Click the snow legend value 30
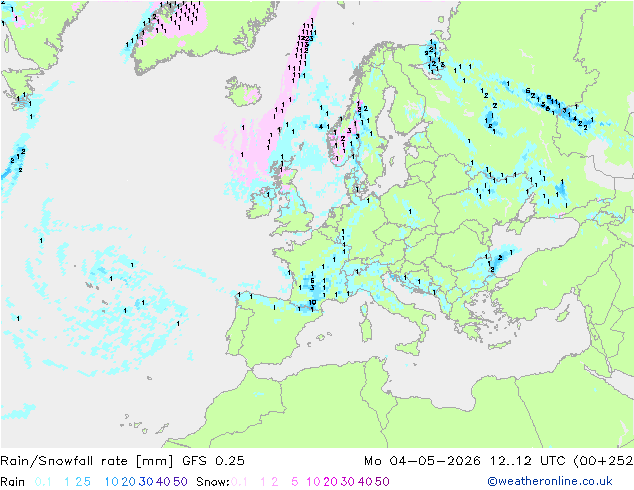The image size is (634, 490). point(348,482)
